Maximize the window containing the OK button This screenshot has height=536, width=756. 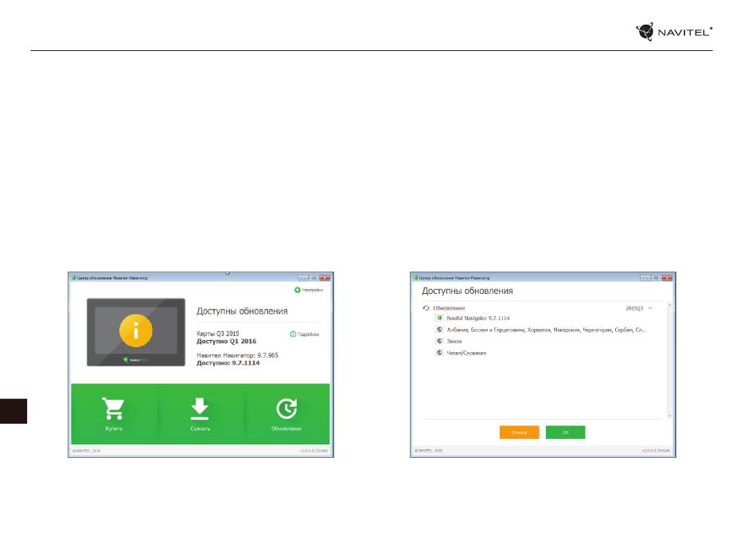click(x=657, y=278)
